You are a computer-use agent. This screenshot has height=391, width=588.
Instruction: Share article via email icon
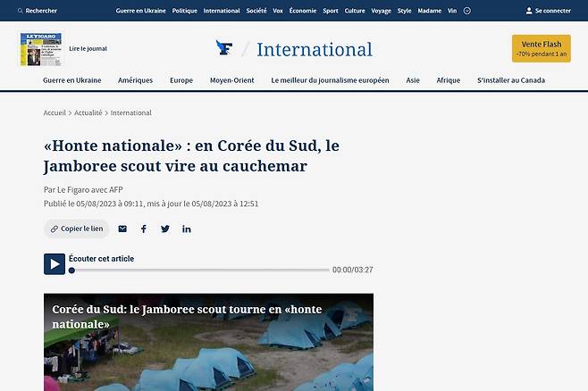[122, 229]
